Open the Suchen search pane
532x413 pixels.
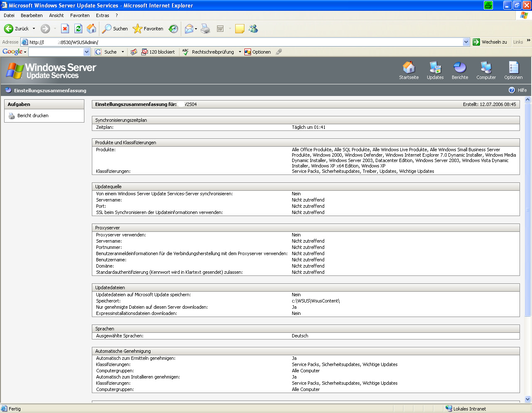coord(115,29)
